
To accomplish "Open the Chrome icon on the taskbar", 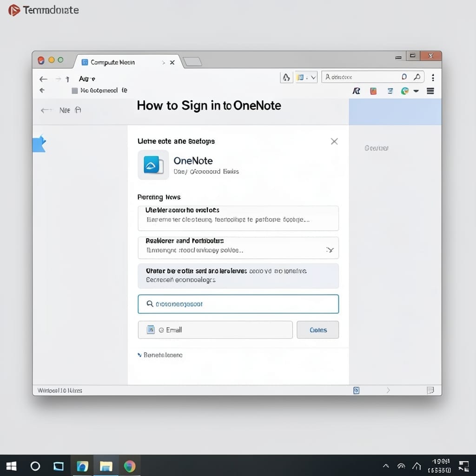I will coord(130,466).
